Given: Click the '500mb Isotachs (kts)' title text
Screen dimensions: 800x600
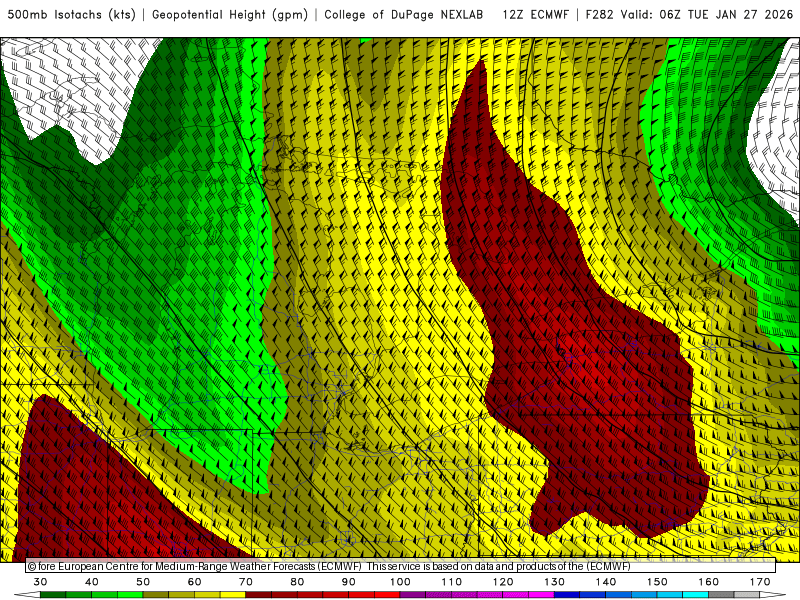Looking at the screenshot, I should (x=71, y=15).
